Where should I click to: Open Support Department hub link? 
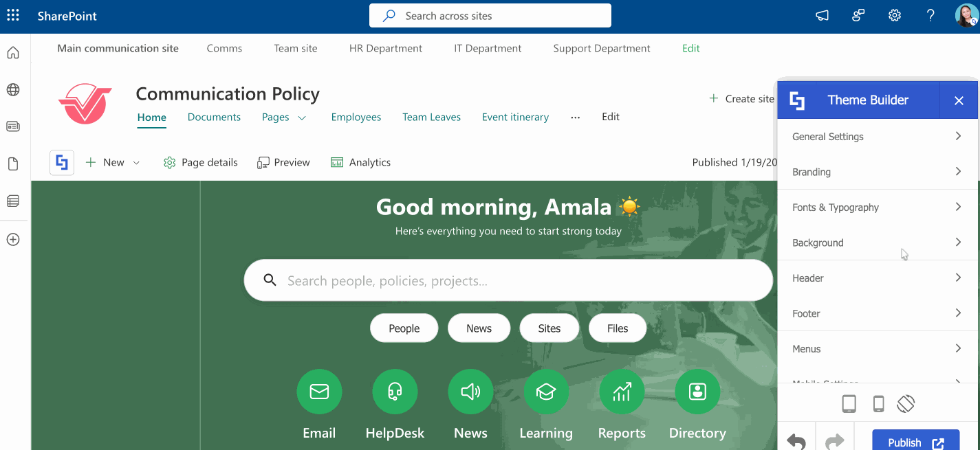click(601, 49)
